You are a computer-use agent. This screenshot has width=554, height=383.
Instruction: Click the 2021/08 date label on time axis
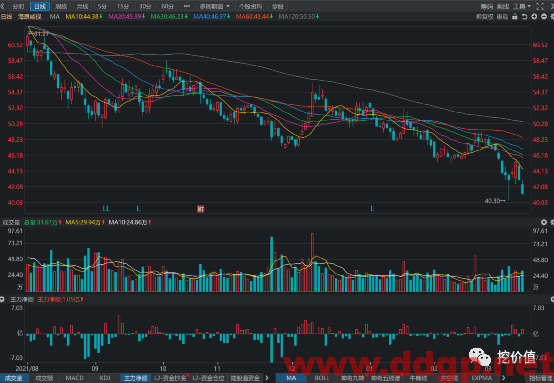pyautogui.click(x=27, y=369)
